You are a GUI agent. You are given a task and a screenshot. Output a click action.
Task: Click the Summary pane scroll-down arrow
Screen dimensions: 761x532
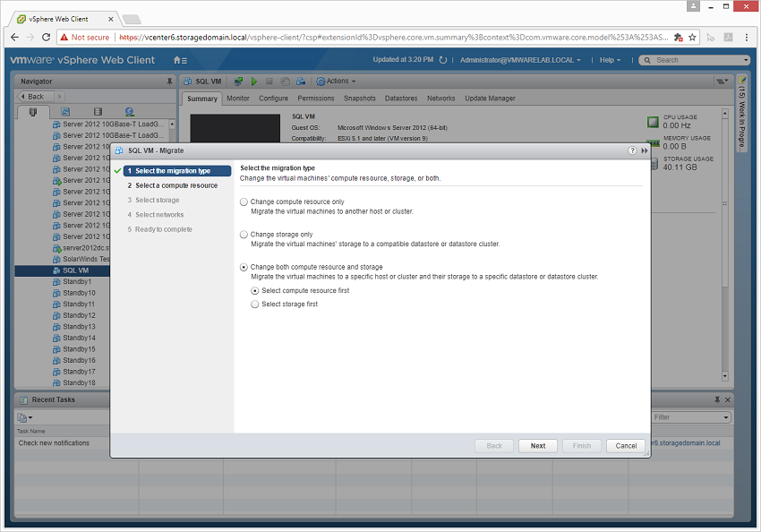[x=725, y=375]
